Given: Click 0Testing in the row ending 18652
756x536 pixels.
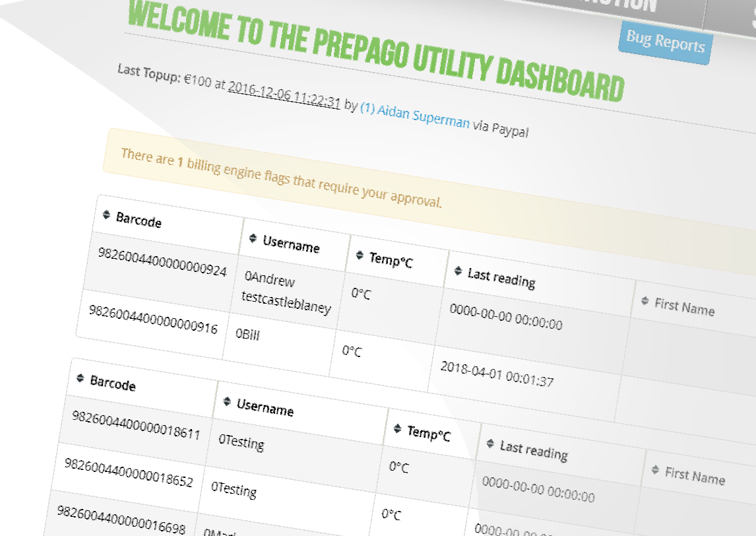Looking at the screenshot, I should coord(234,488).
